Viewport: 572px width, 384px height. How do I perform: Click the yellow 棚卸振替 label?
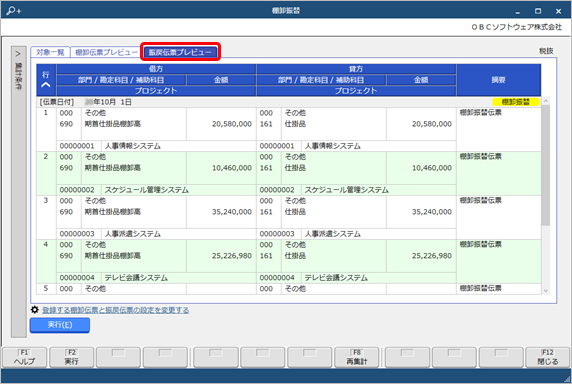coord(515,102)
